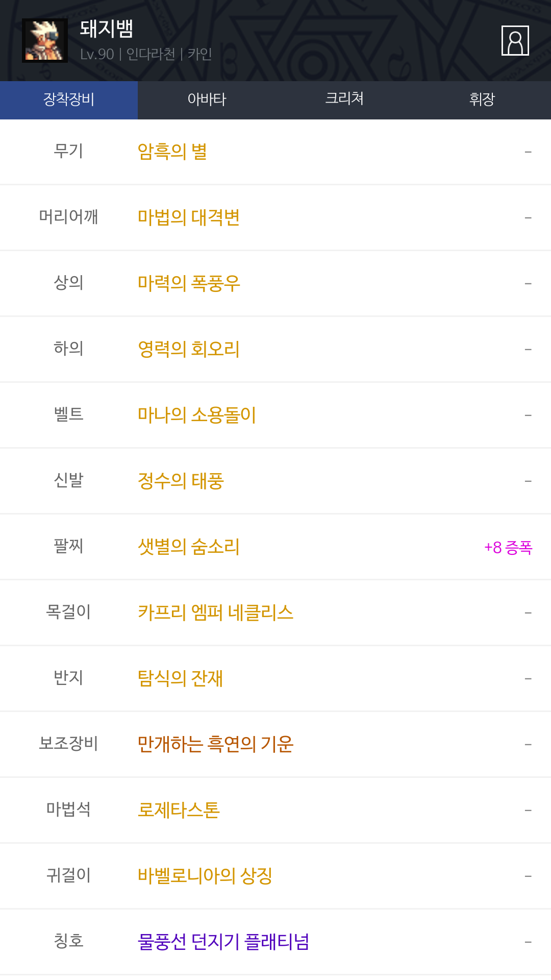The width and height of the screenshot is (551, 980).
Task: Switch to the 아바타 tab
Action: [x=207, y=100]
